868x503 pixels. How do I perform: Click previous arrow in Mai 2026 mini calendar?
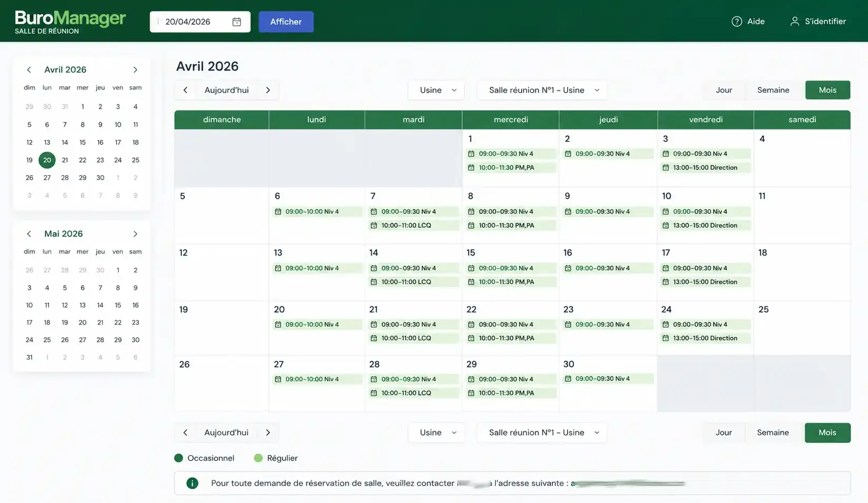point(29,234)
